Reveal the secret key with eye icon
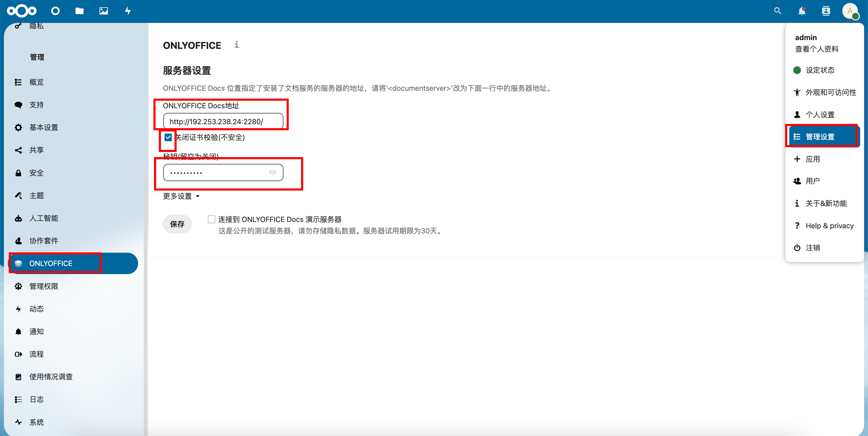Viewport: 868px width, 436px height. 272,172
